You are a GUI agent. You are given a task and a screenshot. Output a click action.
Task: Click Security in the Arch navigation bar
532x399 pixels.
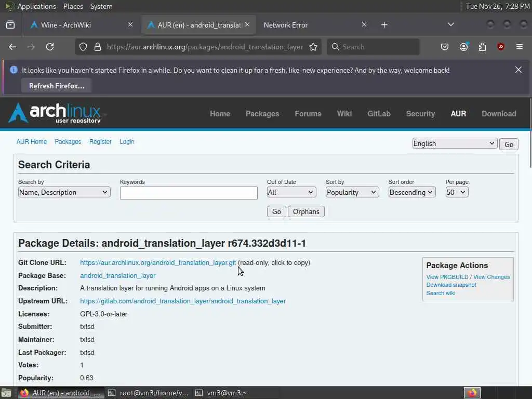point(420,114)
